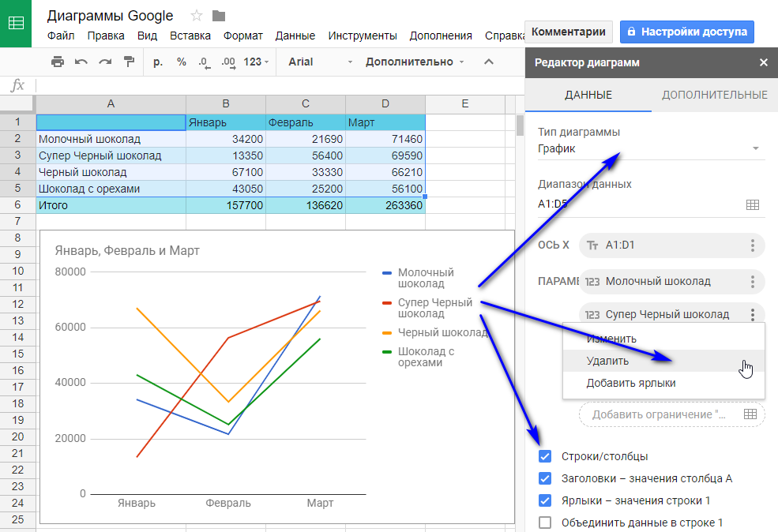Click the Февраль header cell

pyautogui.click(x=306, y=122)
